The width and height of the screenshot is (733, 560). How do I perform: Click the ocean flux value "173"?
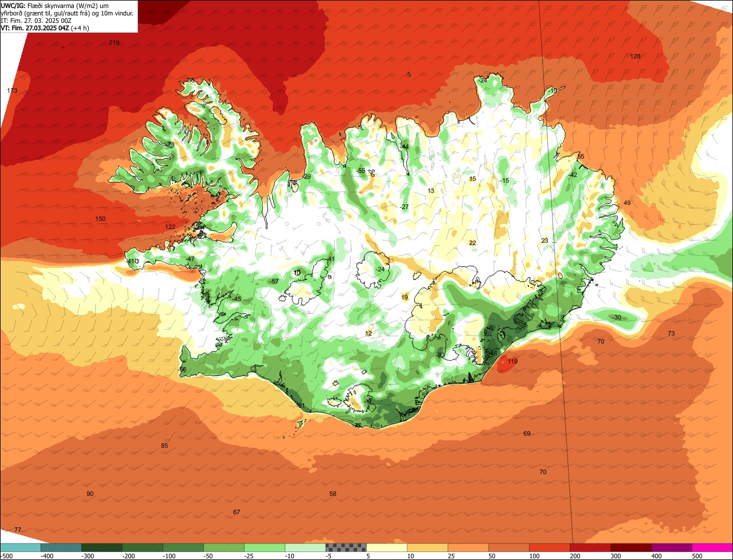[13, 91]
